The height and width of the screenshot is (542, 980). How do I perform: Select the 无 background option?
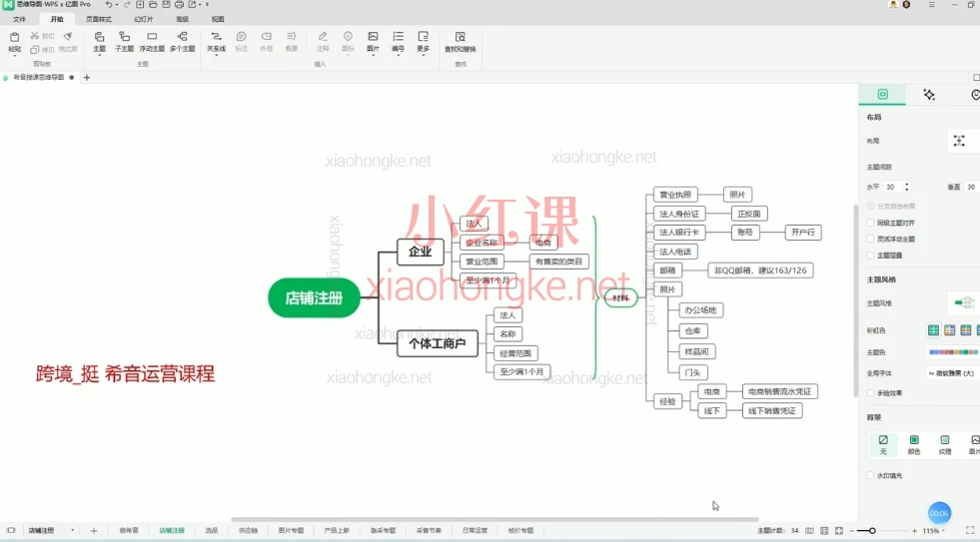coord(883,444)
